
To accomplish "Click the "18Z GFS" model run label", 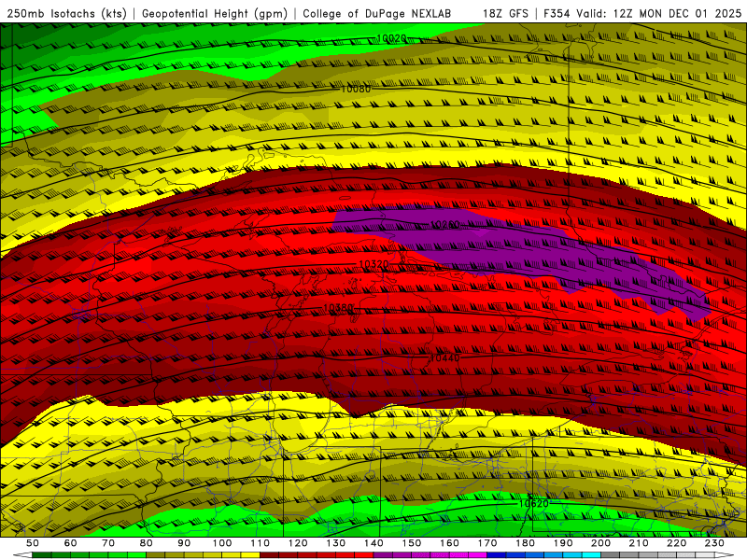I will 505,13.
